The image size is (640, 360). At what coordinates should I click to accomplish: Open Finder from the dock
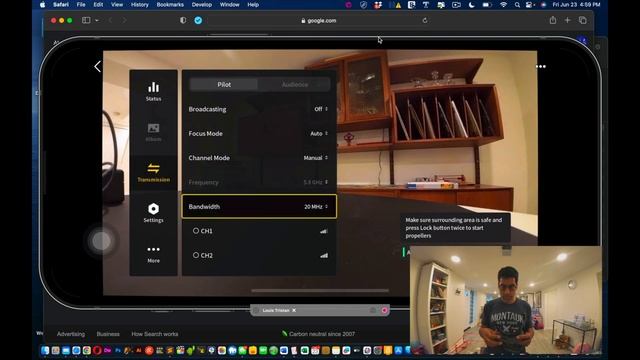click(45, 350)
